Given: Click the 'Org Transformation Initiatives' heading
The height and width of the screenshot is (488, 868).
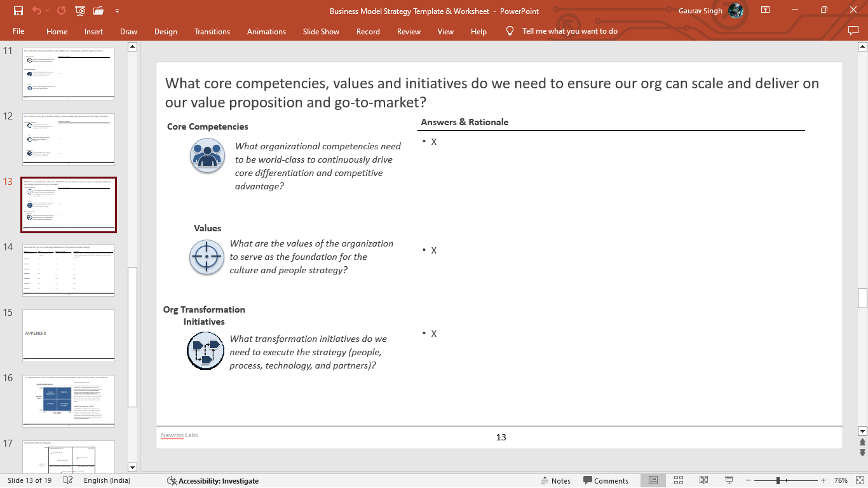Looking at the screenshot, I should 204,316.
